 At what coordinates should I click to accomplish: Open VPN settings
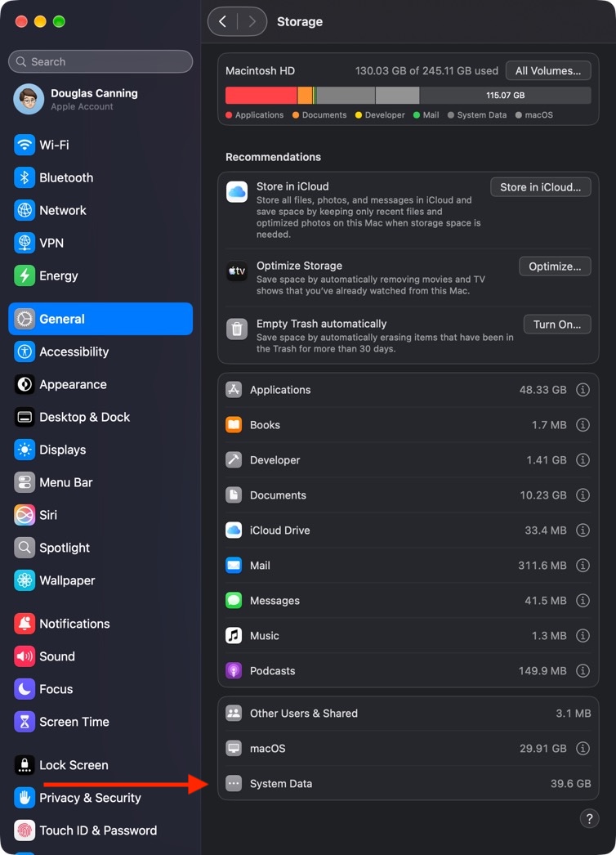(x=100, y=244)
